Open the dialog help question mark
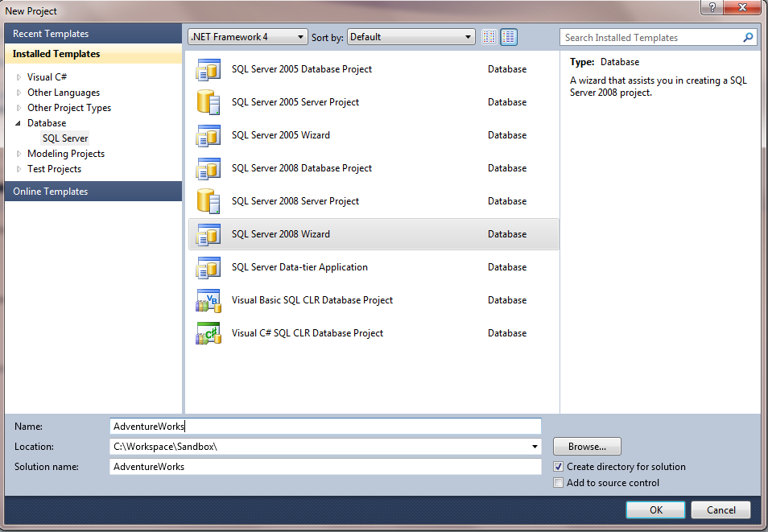Viewport: 768px width, 532px height. [x=712, y=7]
